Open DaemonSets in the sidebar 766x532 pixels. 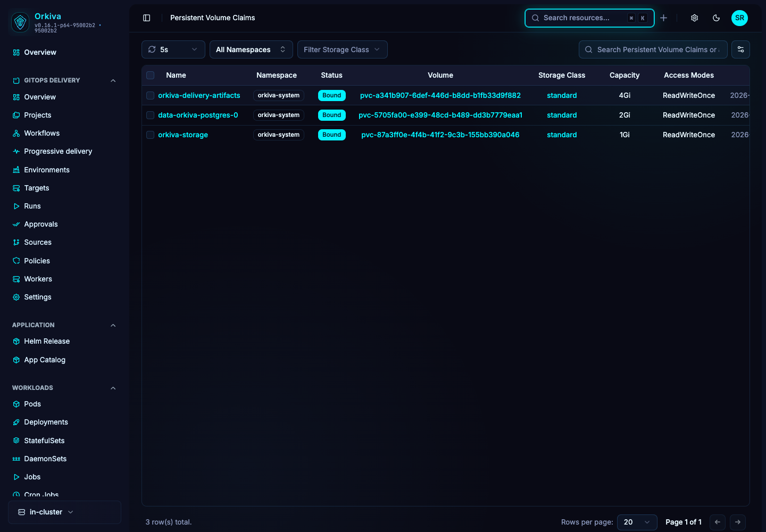coord(45,459)
